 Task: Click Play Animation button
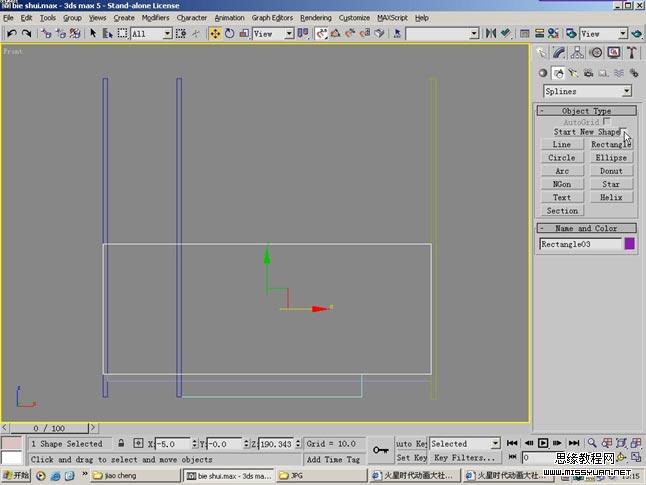(x=543, y=443)
